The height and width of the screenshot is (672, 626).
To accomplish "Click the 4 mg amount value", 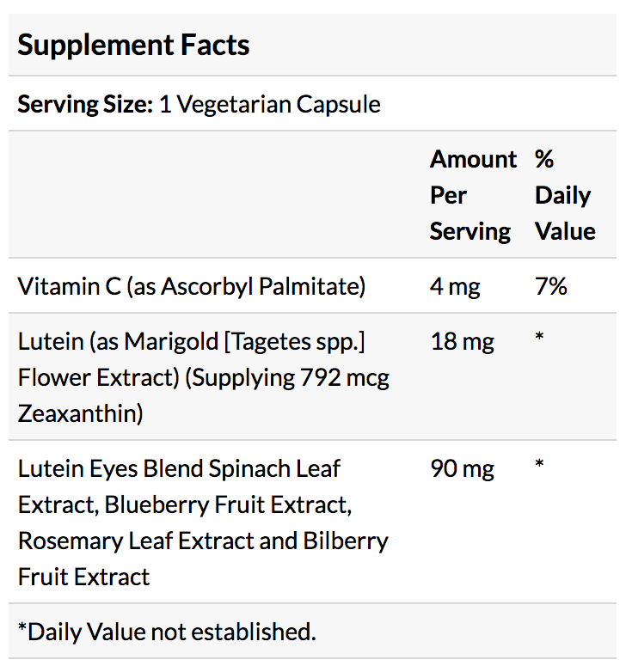I will 455,286.
